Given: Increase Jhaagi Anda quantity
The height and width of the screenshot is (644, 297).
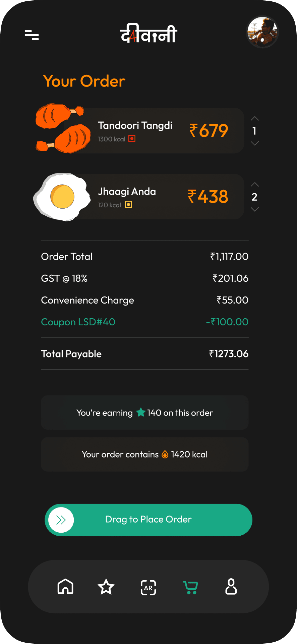Looking at the screenshot, I should click(255, 184).
